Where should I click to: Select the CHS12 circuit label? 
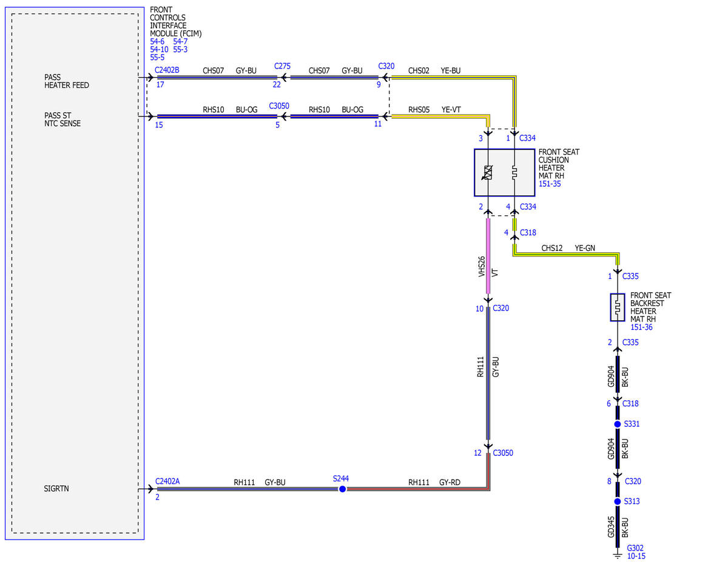(x=551, y=248)
